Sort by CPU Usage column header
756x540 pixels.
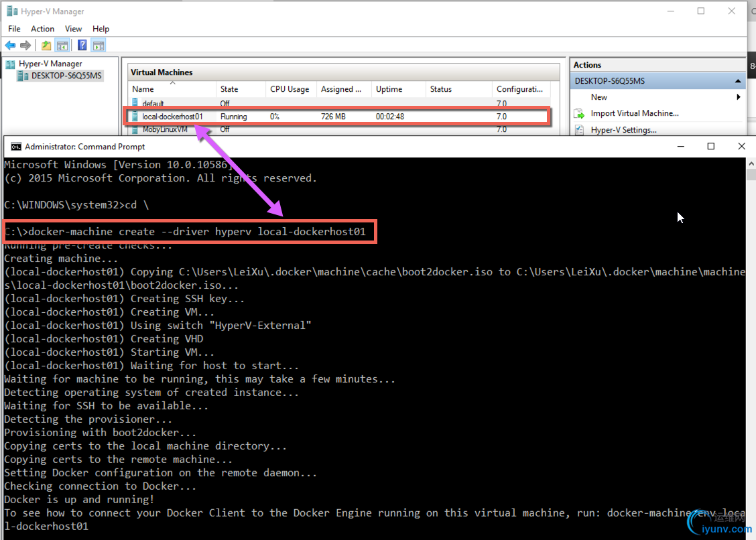point(291,89)
